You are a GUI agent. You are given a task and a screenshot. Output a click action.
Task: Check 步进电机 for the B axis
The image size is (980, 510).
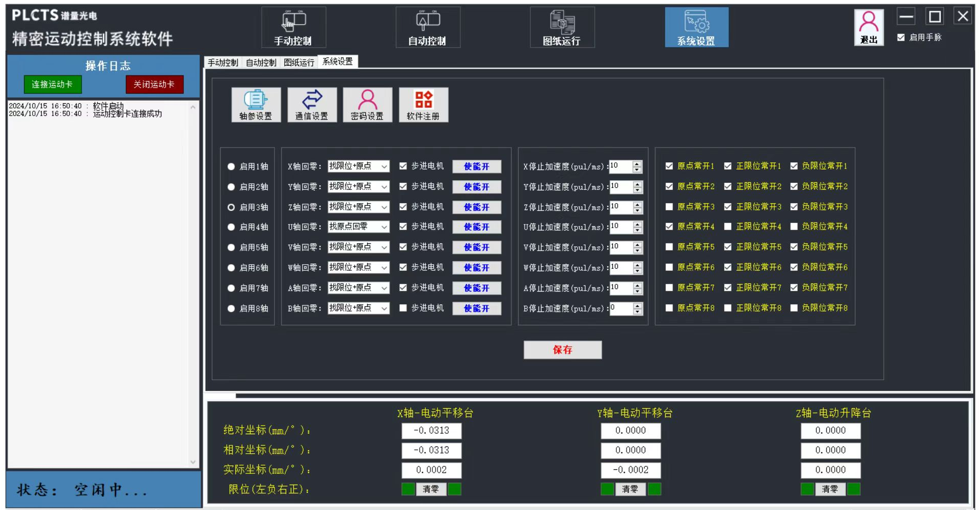(x=403, y=308)
